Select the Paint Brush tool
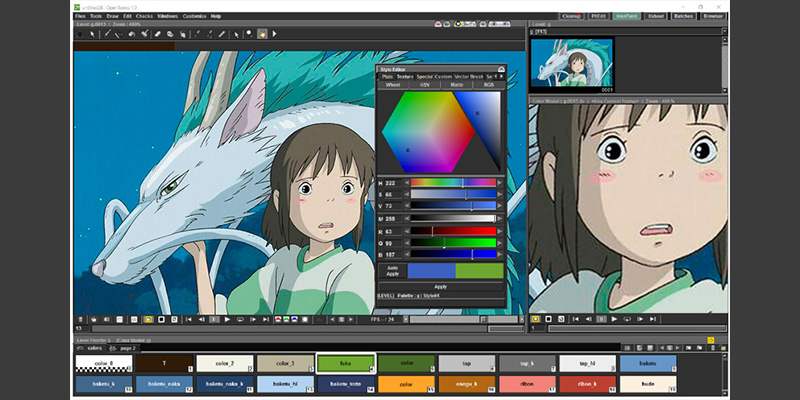This screenshot has height=400, width=800. pyautogui.click(x=144, y=34)
